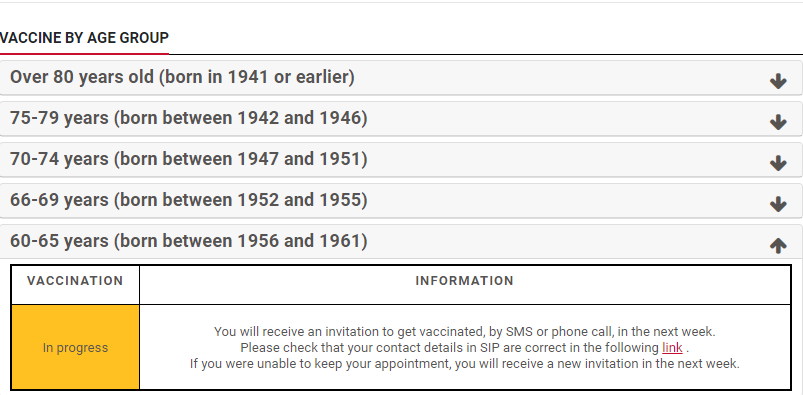
Task: Open '70-74 years (born between 1947 and 1951)' panel
Action: click(401, 159)
